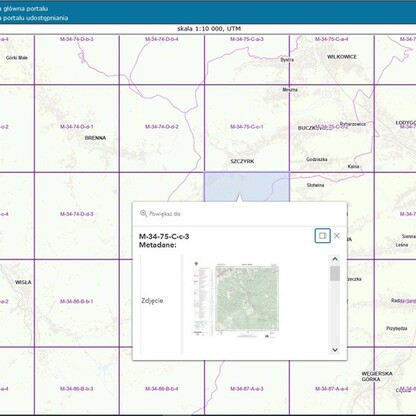Open the główna portalu link

(x=24, y=8)
